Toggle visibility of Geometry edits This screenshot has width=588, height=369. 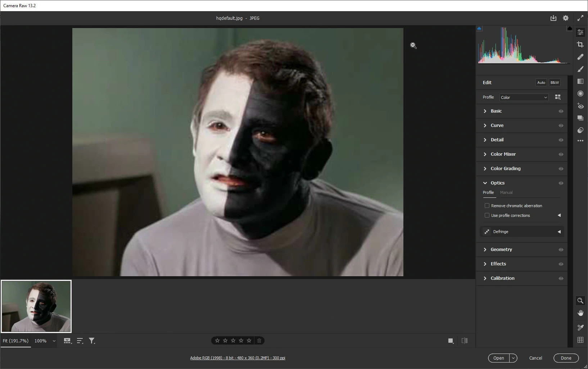(561, 250)
